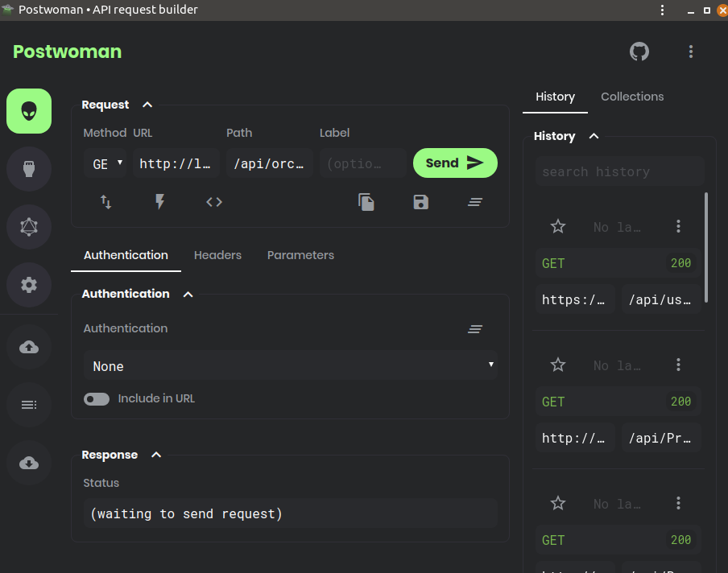
Task: Open the HTTP request alien icon page
Action: [29, 111]
